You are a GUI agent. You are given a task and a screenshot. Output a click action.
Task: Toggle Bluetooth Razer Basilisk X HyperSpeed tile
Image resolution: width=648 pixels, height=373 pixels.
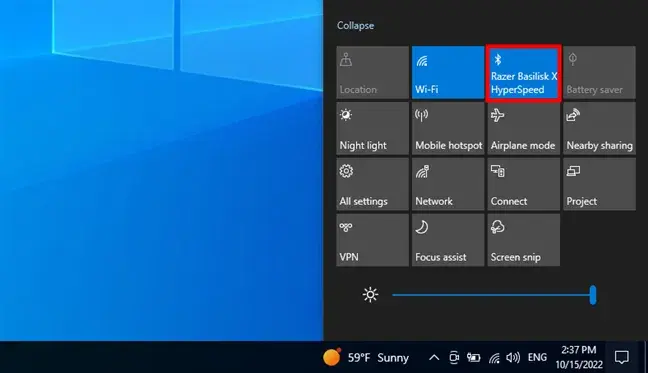coord(524,72)
